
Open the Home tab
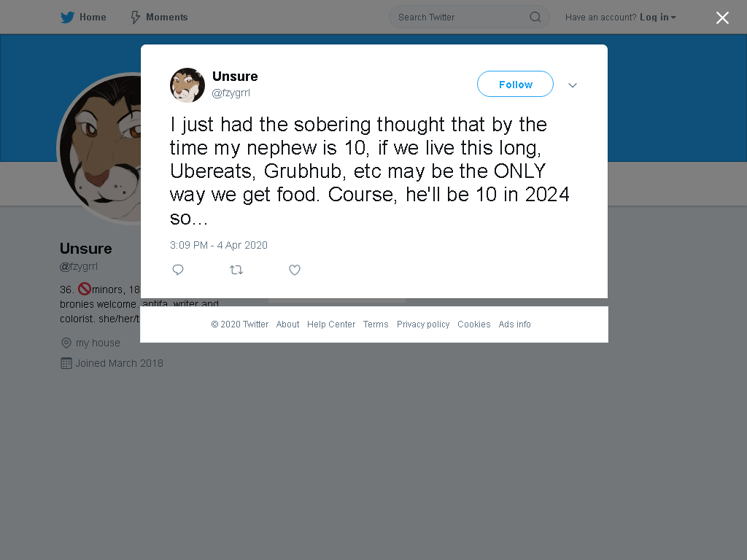tap(83, 17)
